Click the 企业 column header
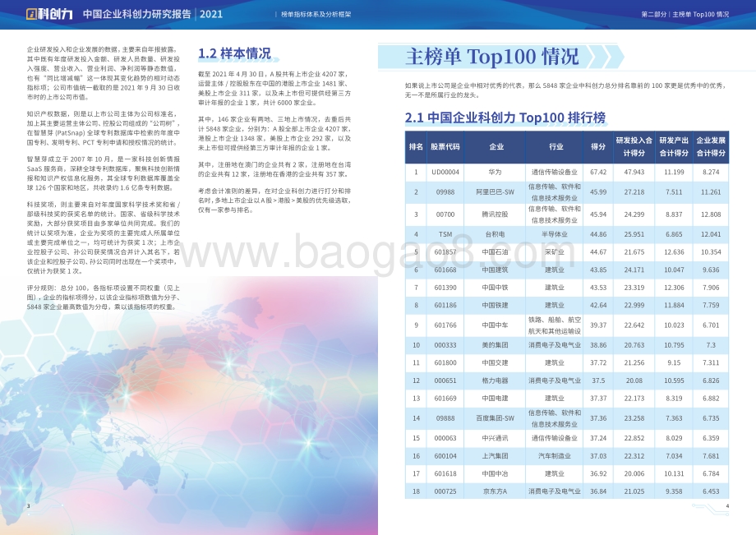Screen dimensions: 756x535 point(496,146)
